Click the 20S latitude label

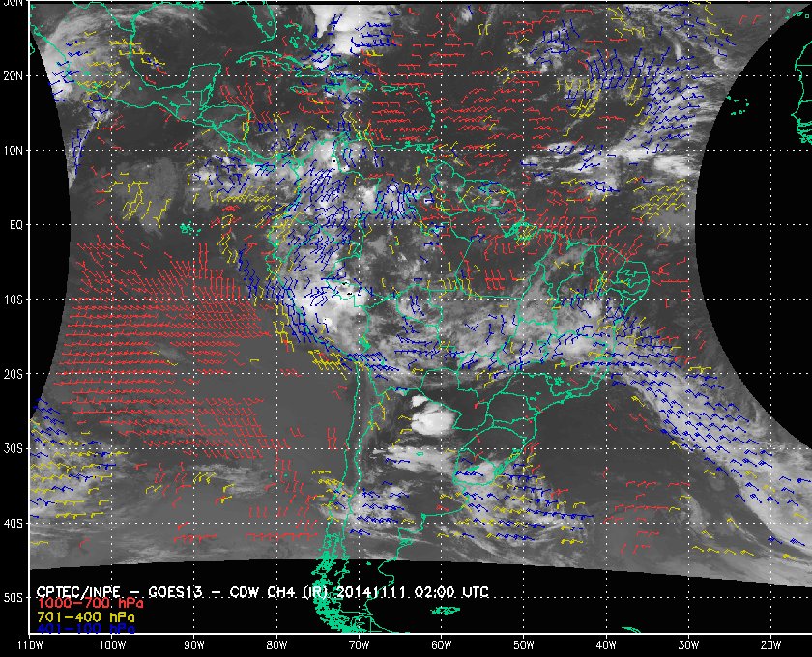(x=13, y=374)
